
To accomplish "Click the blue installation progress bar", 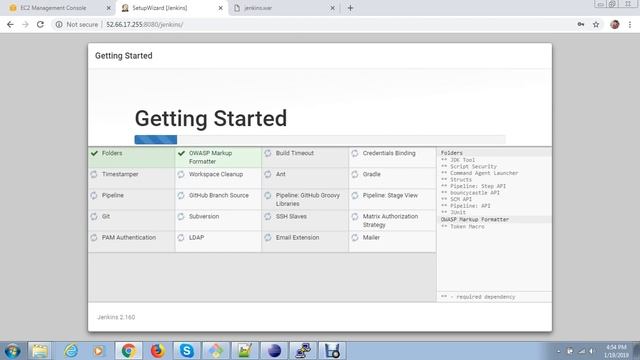I will (x=156, y=140).
